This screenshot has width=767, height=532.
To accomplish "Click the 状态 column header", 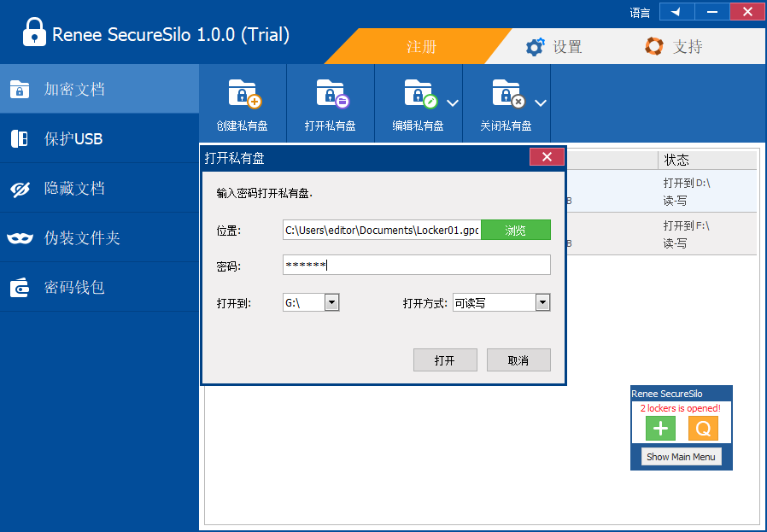I will 707,160.
